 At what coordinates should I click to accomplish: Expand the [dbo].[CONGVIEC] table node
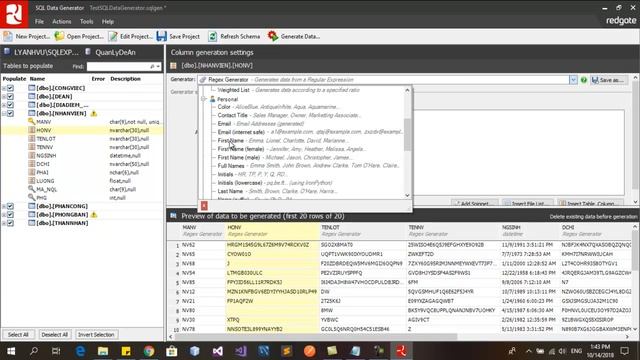pyautogui.click(x=4, y=88)
